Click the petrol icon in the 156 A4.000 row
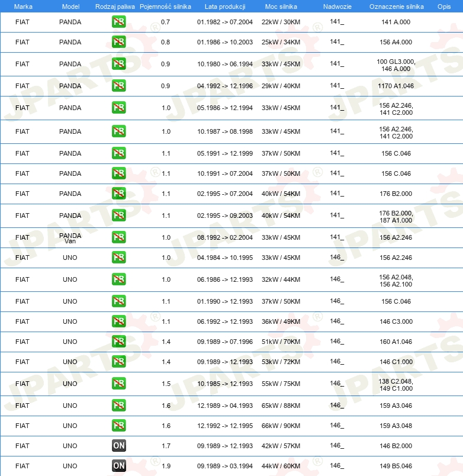463x476 pixels. (x=118, y=42)
